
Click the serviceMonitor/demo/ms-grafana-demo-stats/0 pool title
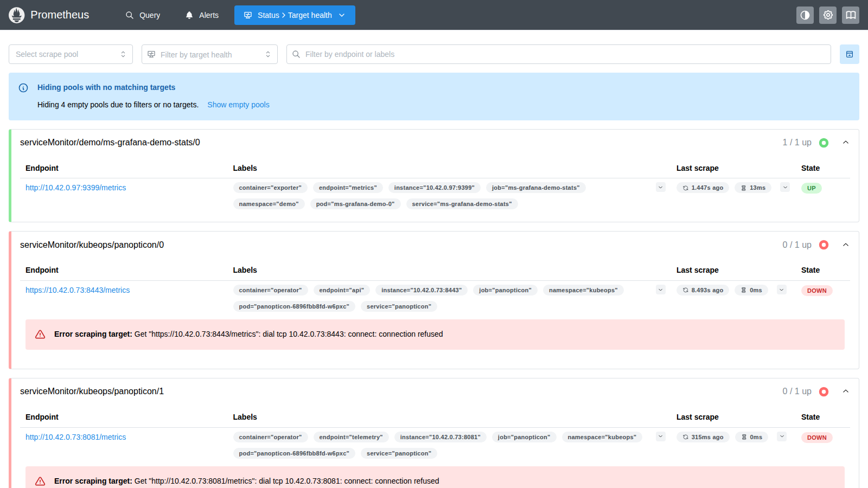(x=110, y=143)
